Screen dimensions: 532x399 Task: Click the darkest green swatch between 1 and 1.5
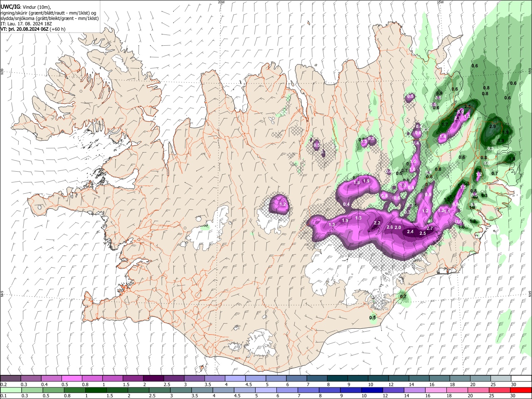[96, 390]
